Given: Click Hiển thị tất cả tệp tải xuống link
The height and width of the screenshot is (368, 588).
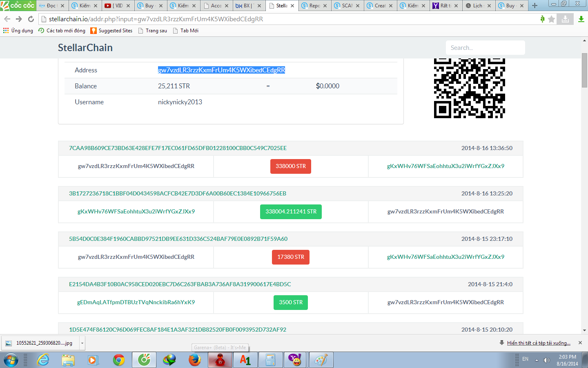Looking at the screenshot, I should click(539, 343).
